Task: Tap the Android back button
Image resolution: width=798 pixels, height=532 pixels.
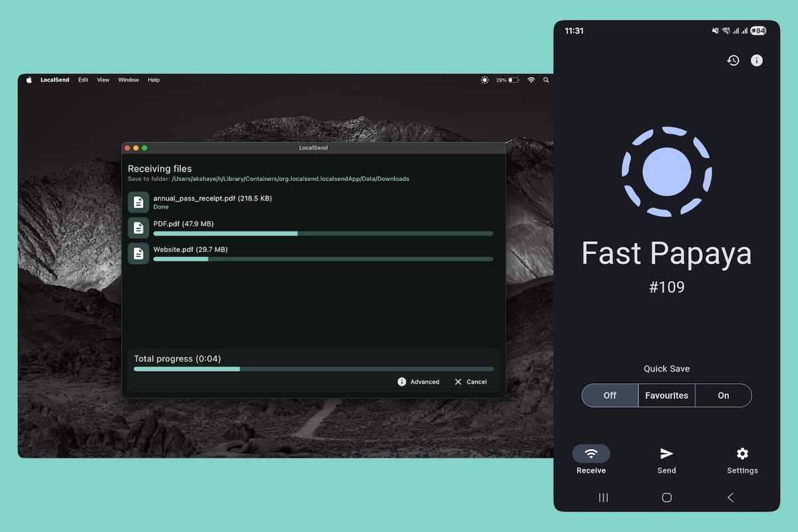Action: [x=730, y=497]
